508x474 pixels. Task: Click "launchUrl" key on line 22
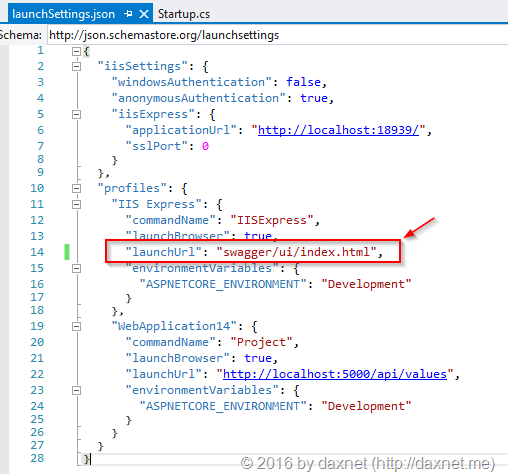click(x=164, y=374)
